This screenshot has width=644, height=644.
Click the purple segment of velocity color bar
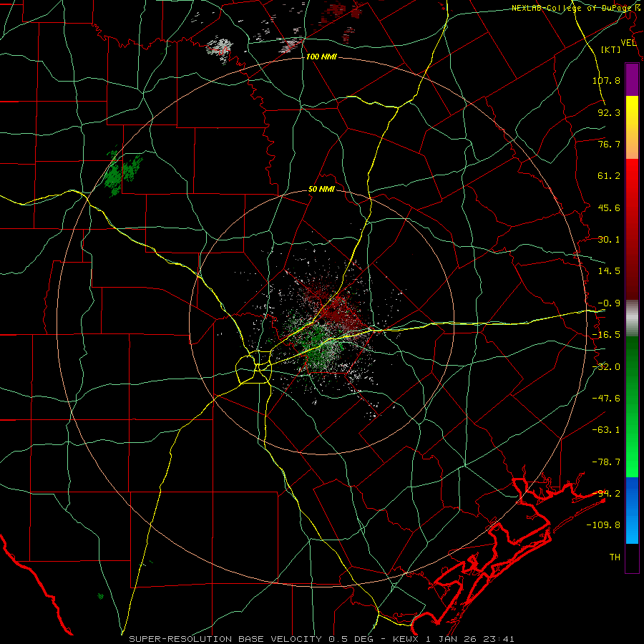[632, 79]
